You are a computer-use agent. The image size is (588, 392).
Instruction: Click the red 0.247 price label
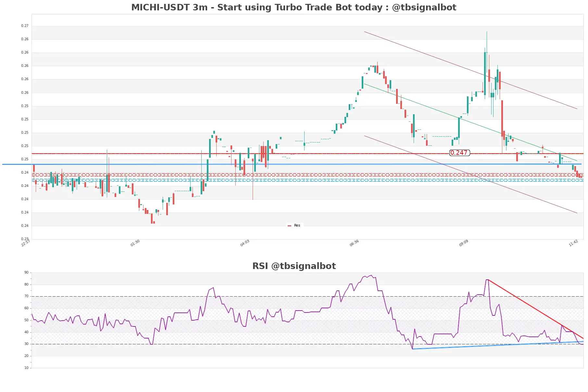pyautogui.click(x=459, y=153)
